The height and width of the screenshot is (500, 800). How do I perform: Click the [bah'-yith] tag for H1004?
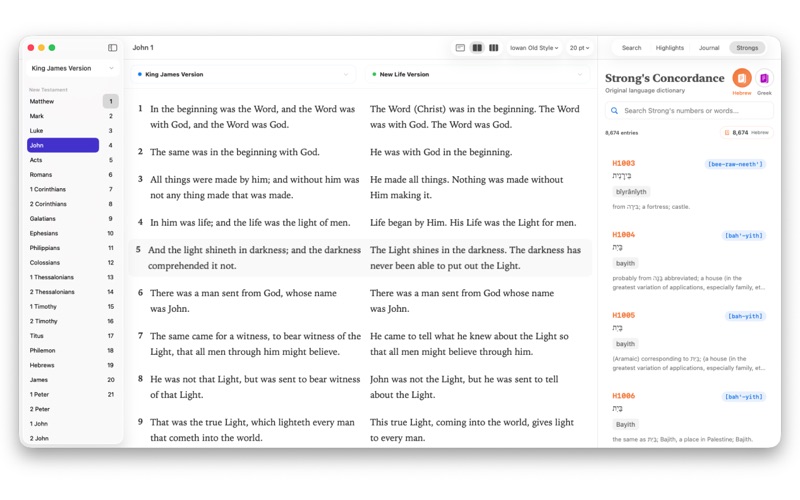744,236
